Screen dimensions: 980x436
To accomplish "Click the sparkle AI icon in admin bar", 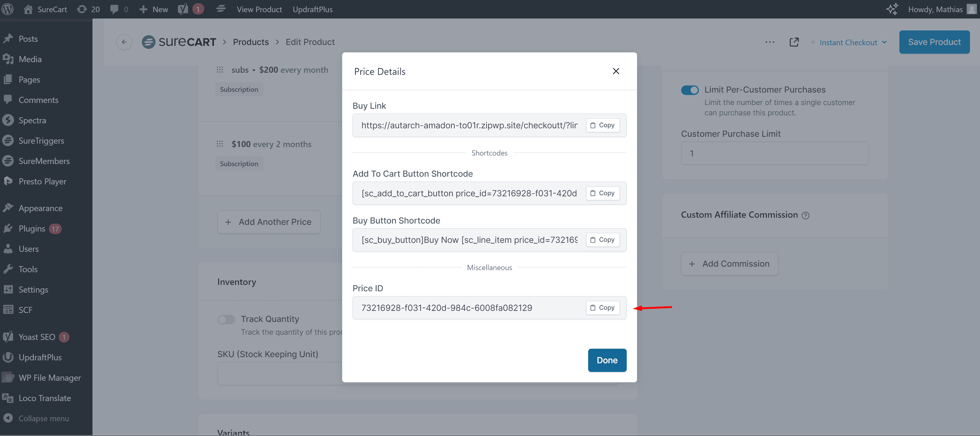I will [x=892, y=9].
